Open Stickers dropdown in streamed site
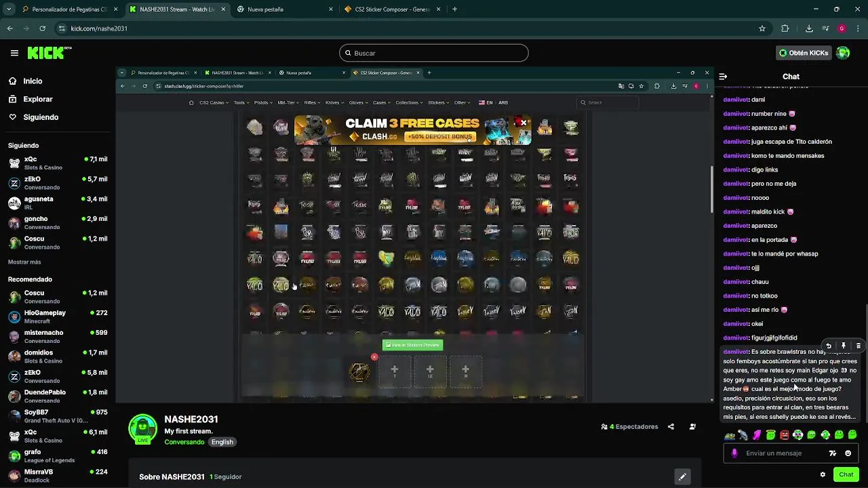 (x=439, y=102)
